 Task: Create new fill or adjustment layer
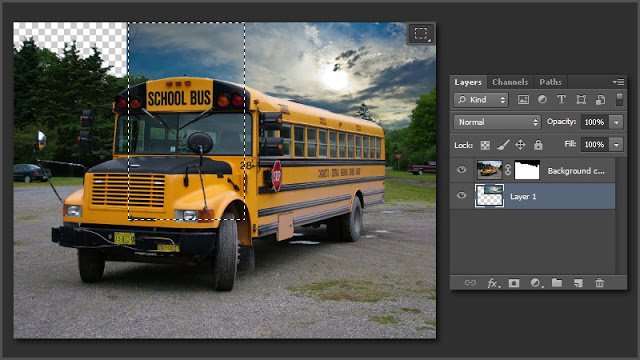536,283
